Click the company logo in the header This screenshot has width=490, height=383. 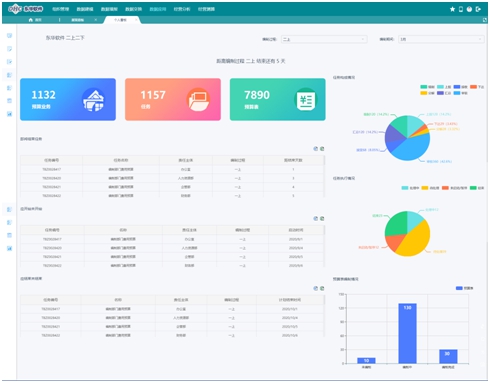[26, 9]
